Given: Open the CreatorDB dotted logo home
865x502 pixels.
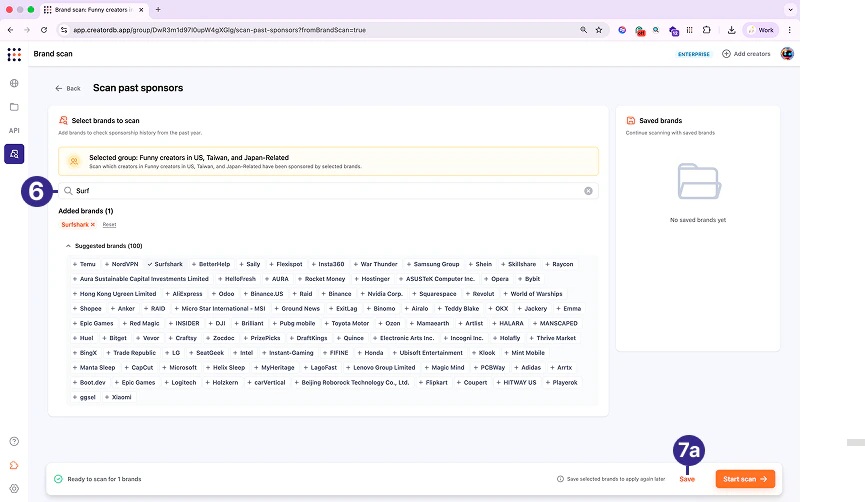Looking at the screenshot, I should pyautogui.click(x=14, y=54).
